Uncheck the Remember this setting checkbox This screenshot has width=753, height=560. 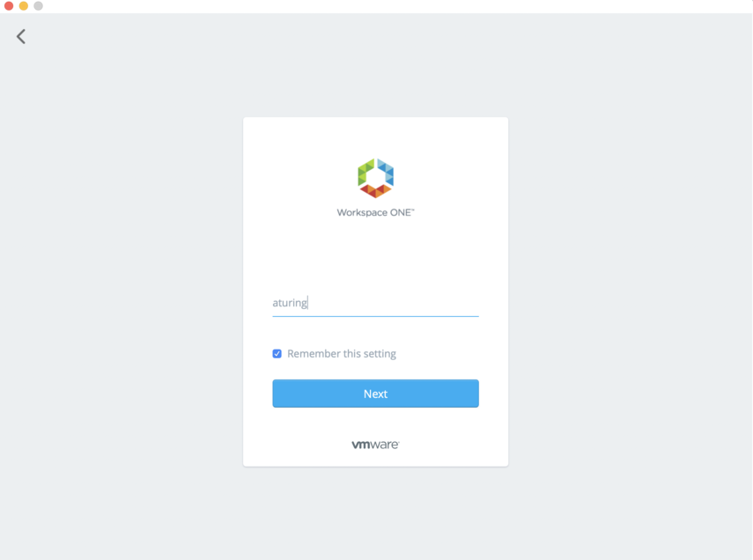(x=277, y=354)
